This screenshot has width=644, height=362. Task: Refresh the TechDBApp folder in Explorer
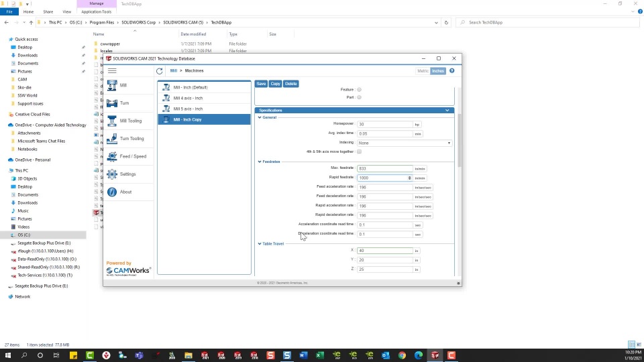coord(446,23)
